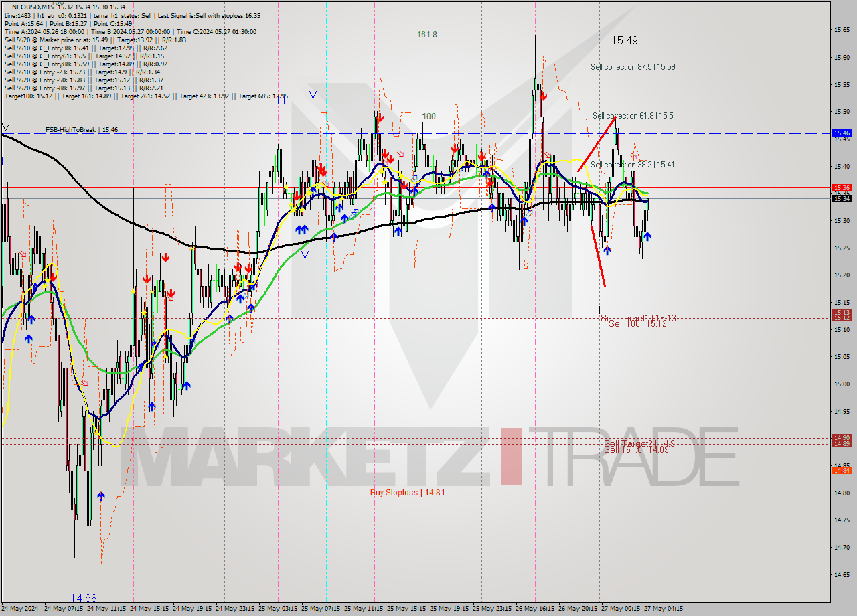Select the 14.95 price scale value
Viewport: 857px width, 616px height.
tap(842, 410)
